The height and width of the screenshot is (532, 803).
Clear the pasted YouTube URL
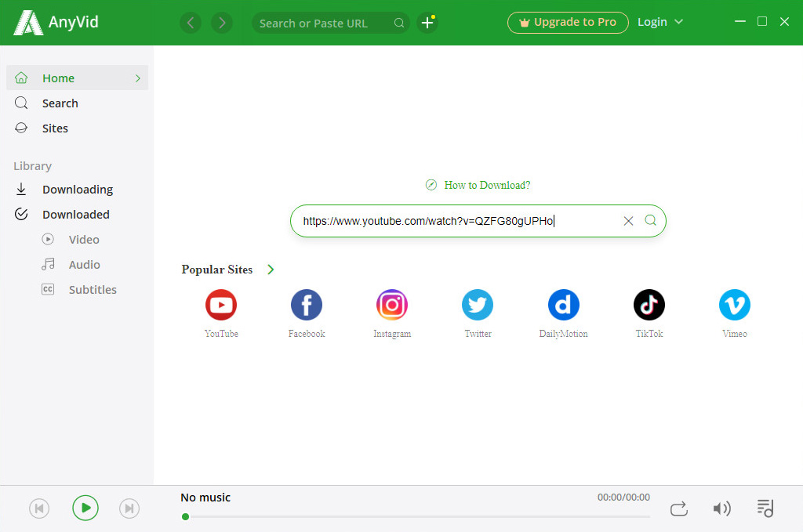click(x=628, y=221)
